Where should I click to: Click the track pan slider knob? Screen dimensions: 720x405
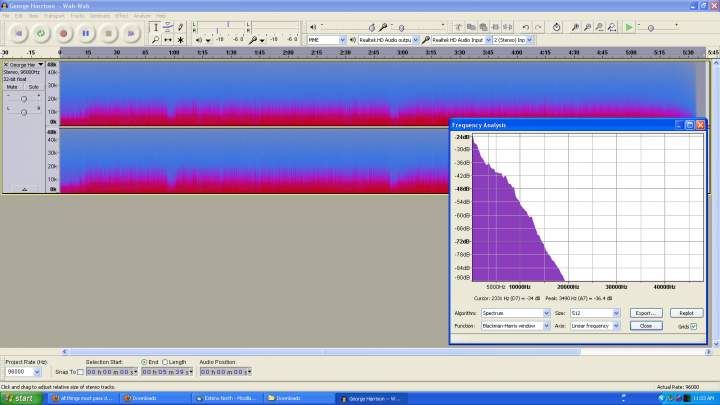point(24,112)
